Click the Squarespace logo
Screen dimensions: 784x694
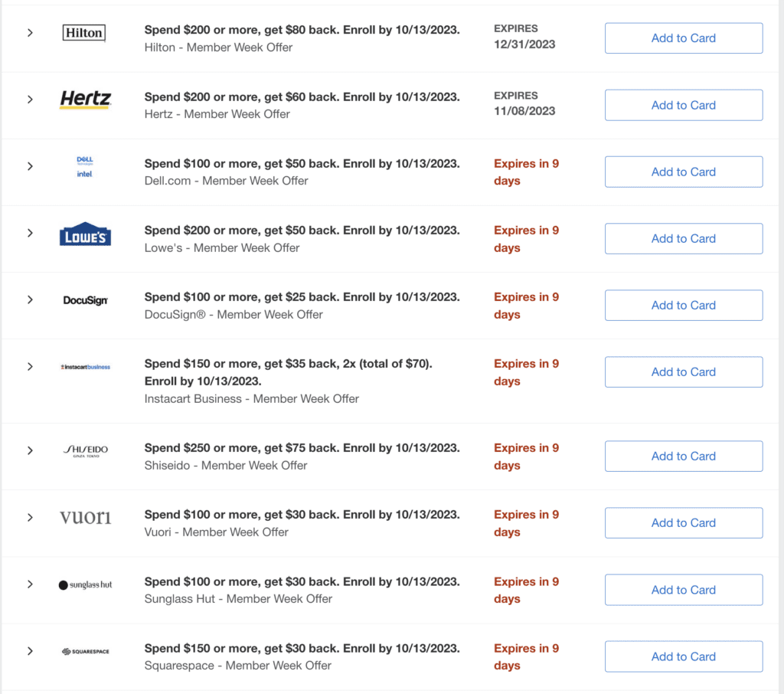click(x=84, y=650)
